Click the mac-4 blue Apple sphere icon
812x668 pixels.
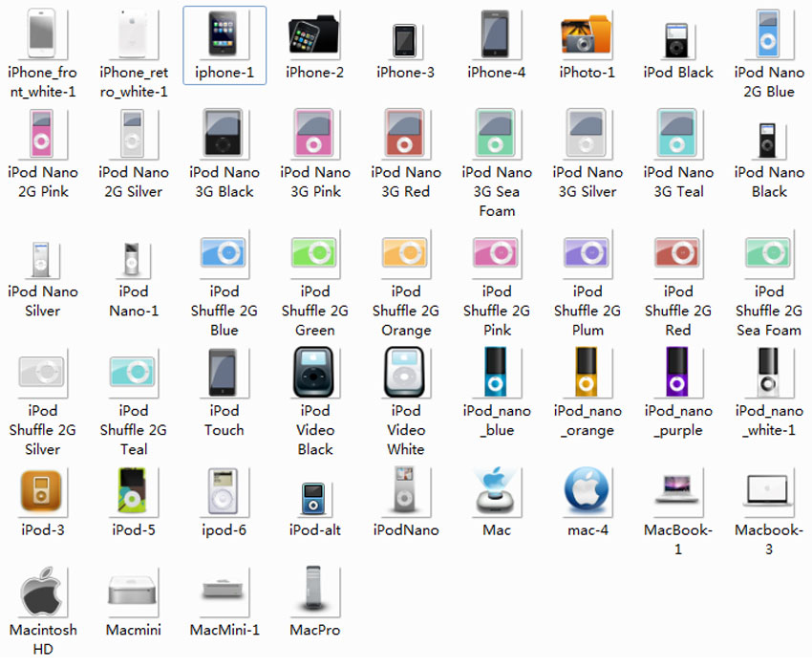587,491
